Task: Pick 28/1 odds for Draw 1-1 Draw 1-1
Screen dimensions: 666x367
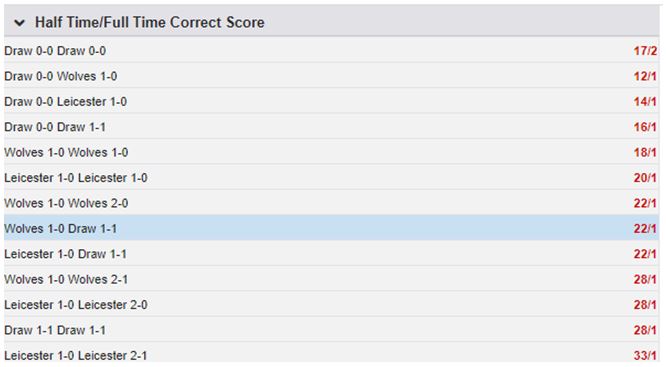Action: [x=645, y=330]
